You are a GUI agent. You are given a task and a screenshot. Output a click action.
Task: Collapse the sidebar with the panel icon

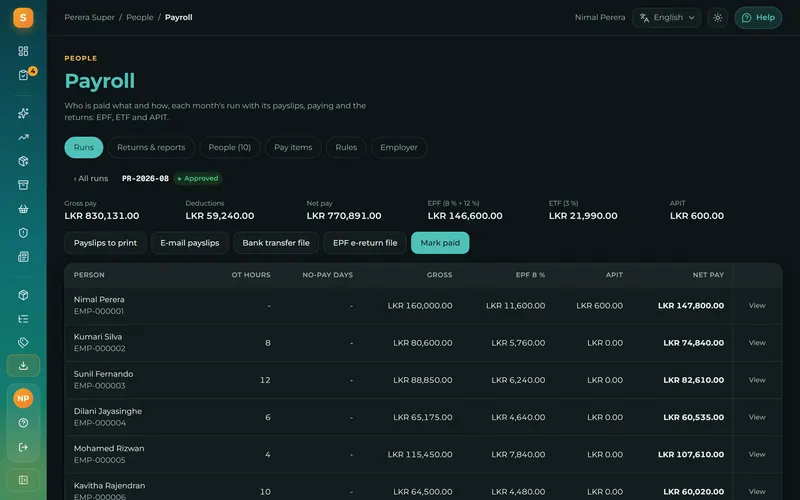pos(23,480)
